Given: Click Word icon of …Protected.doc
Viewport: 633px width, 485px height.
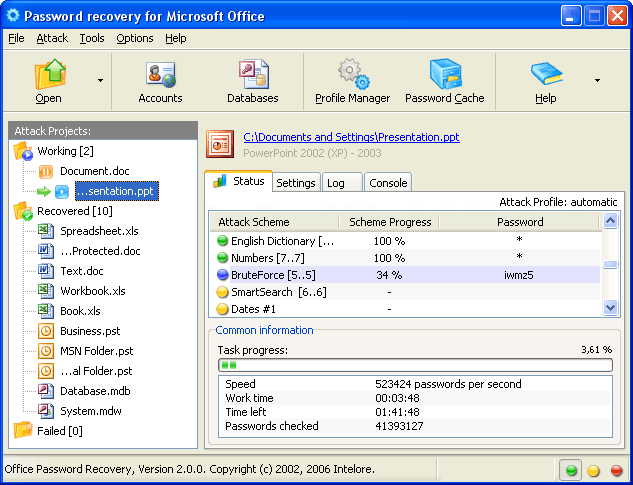Looking at the screenshot, I should coord(46,251).
